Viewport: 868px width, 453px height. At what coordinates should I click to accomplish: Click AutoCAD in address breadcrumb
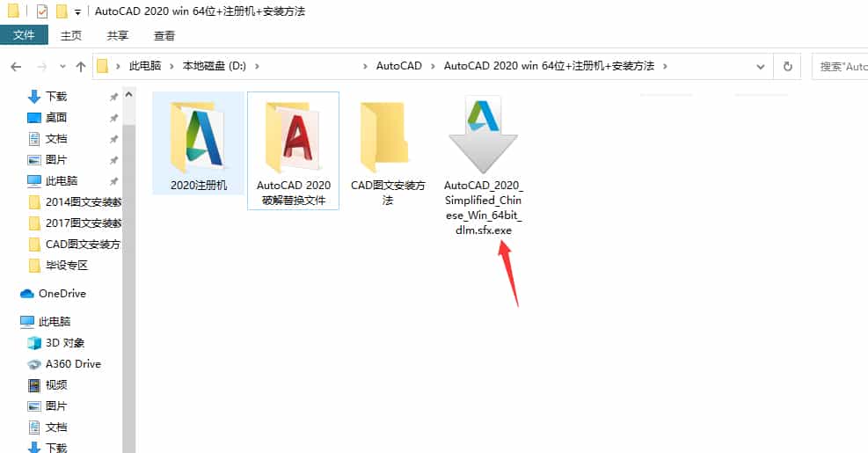[x=399, y=66]
